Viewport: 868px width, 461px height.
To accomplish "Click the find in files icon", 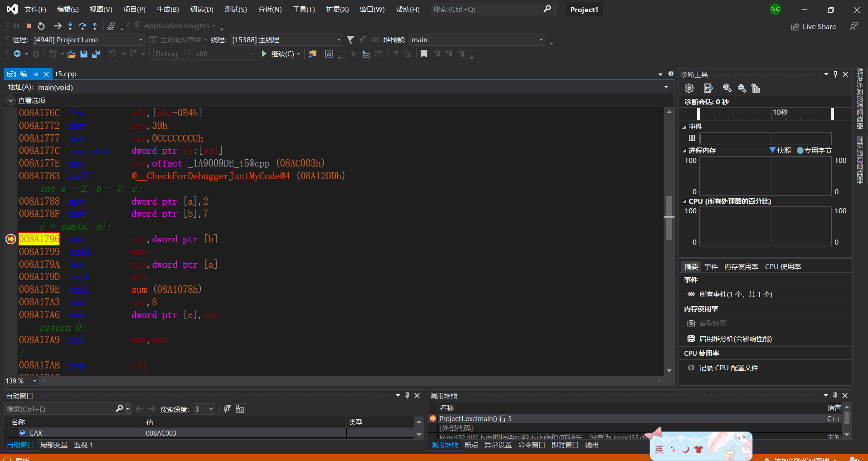I will point(313,54).
